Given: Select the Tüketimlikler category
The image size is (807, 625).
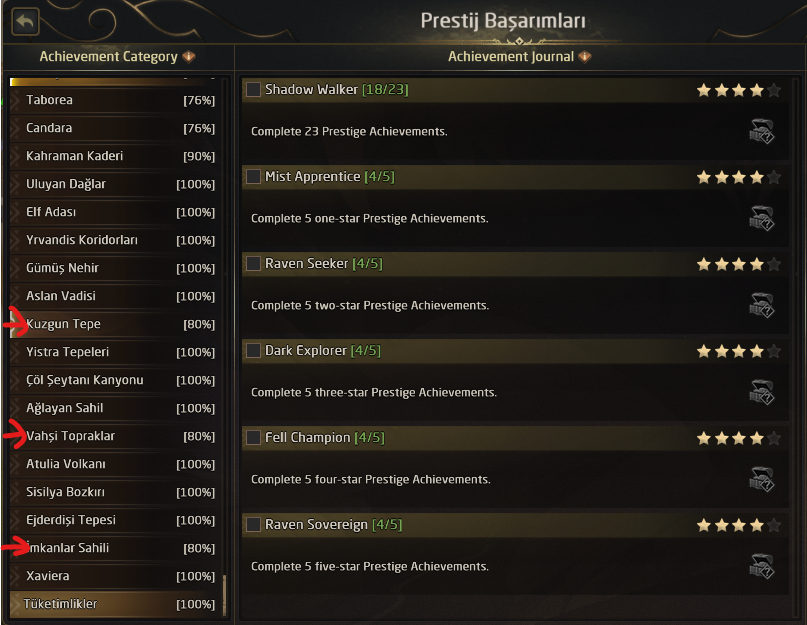Looking at the screenshot, I should pyautogui.click(x=60, y=604).
